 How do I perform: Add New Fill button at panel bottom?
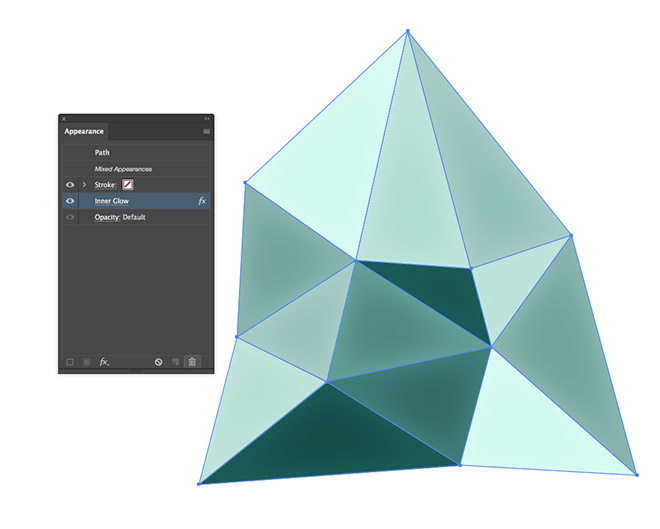[x=87, y=362]
